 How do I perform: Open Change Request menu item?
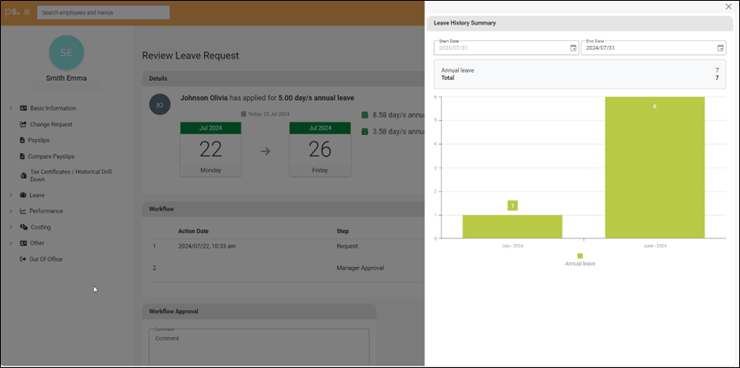51,125
